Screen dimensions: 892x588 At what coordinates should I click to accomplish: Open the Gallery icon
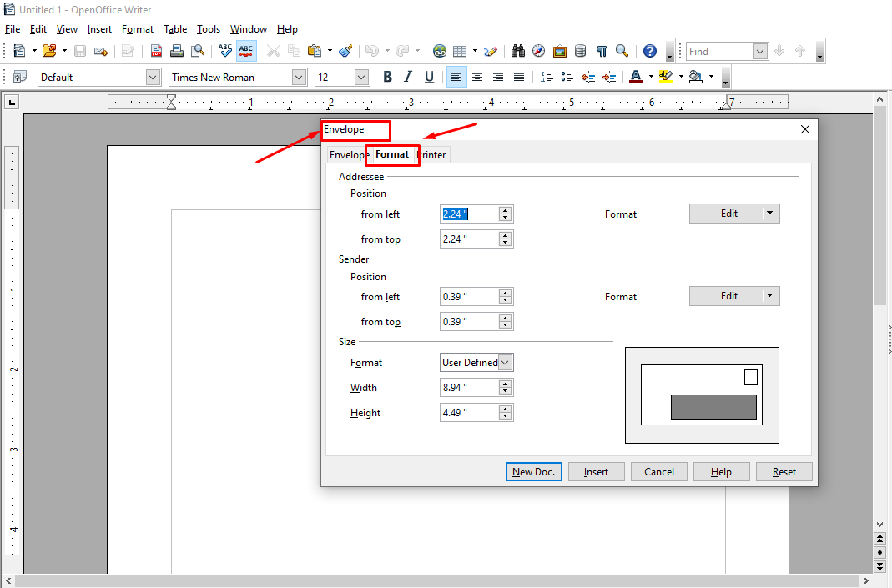click(x=560, y=51)
